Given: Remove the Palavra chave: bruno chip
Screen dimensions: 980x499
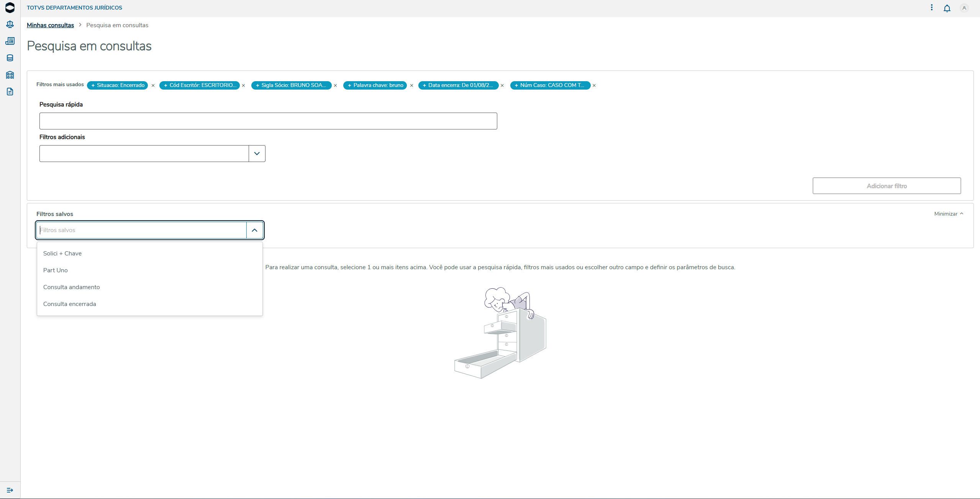Looking at the screenshot, I should [x=411, y=85].
